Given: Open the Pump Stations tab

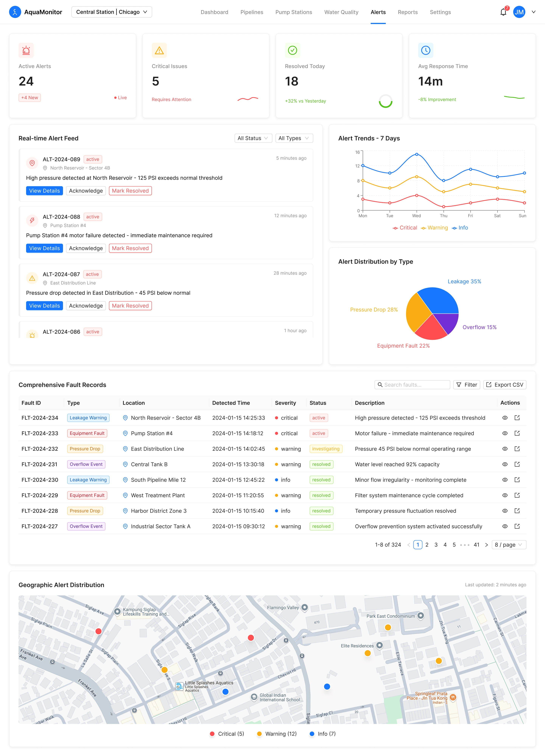Looking at the screenshot, I should [x=294, y=12].
